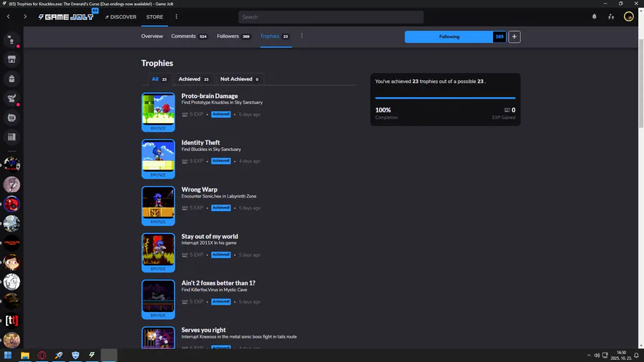Click the Search field
This screenshot has height=362, width=644.
(331, 17)
